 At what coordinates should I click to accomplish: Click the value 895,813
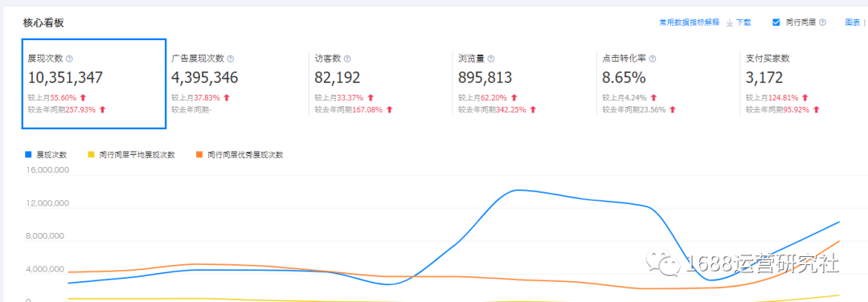point(485,78)
